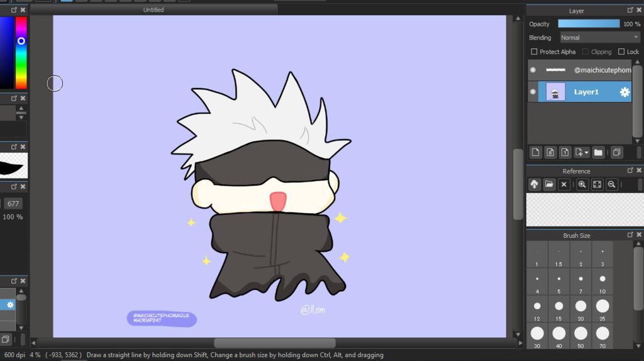Screen dimensions: 644x361
Task: Zoom in the reference view
Action: pyautogui.click(x=582, y=184)
